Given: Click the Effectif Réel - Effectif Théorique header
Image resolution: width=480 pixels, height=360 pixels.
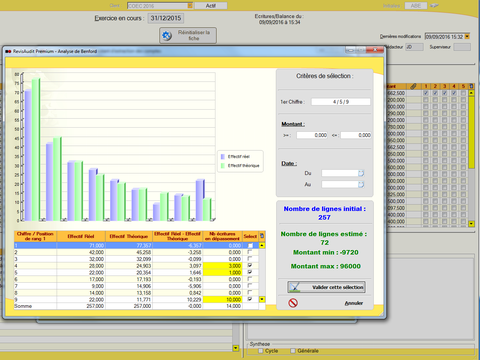Looking at the screenshot, I should [177, 236].
